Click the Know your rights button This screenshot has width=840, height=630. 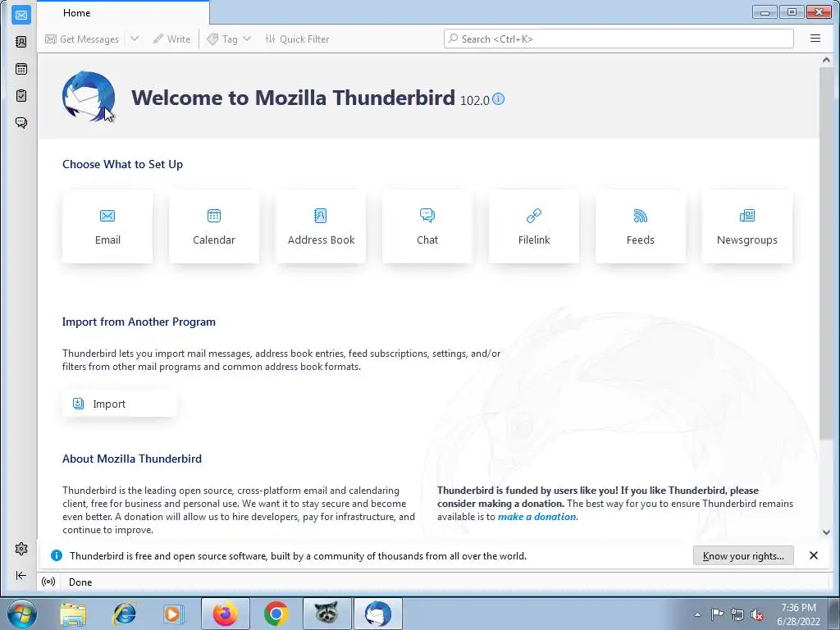click(743, 556)
